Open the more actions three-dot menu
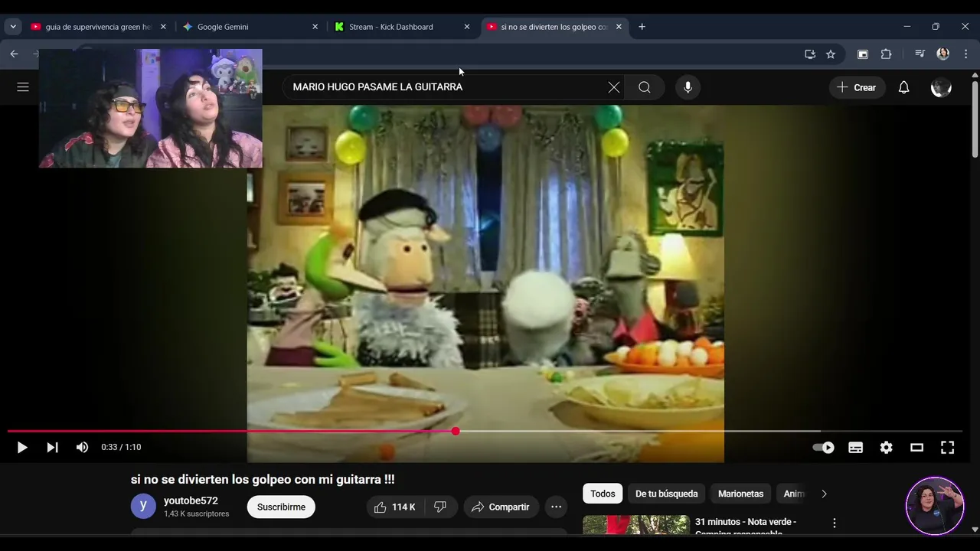The width and height of the screenshot is (980, 551). pyautogui.click(x=557, y=507)
